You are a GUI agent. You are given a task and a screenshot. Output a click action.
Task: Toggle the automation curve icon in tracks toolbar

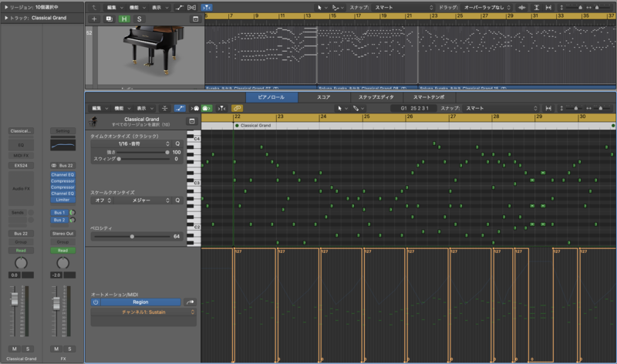(x=180, y=8)
